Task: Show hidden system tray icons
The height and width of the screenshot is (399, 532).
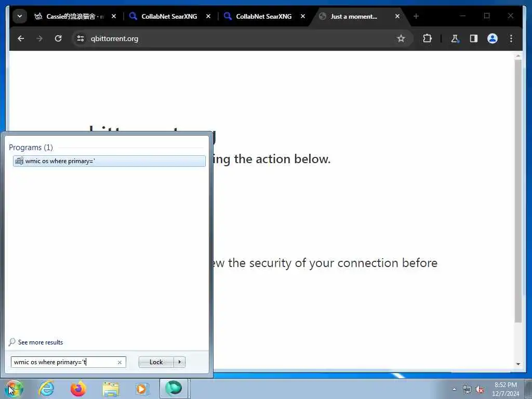Action: [x=454, y=389]
